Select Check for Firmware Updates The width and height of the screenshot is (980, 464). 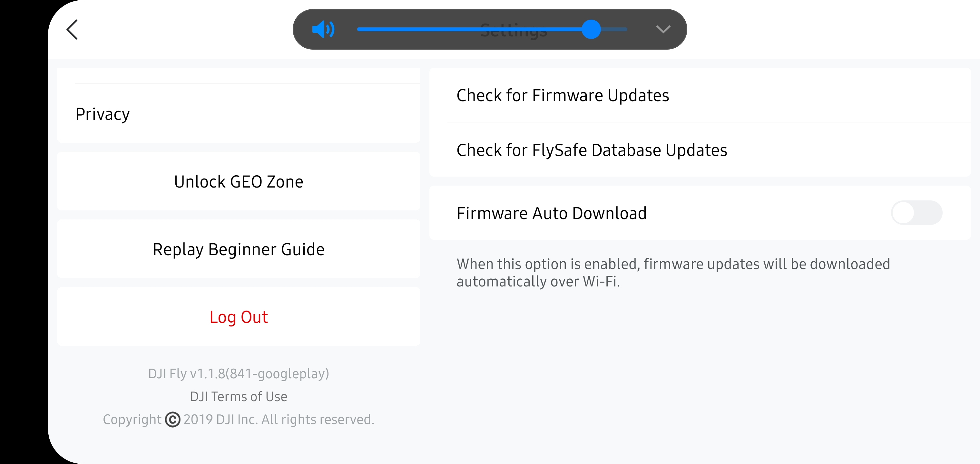coord(562,95)
